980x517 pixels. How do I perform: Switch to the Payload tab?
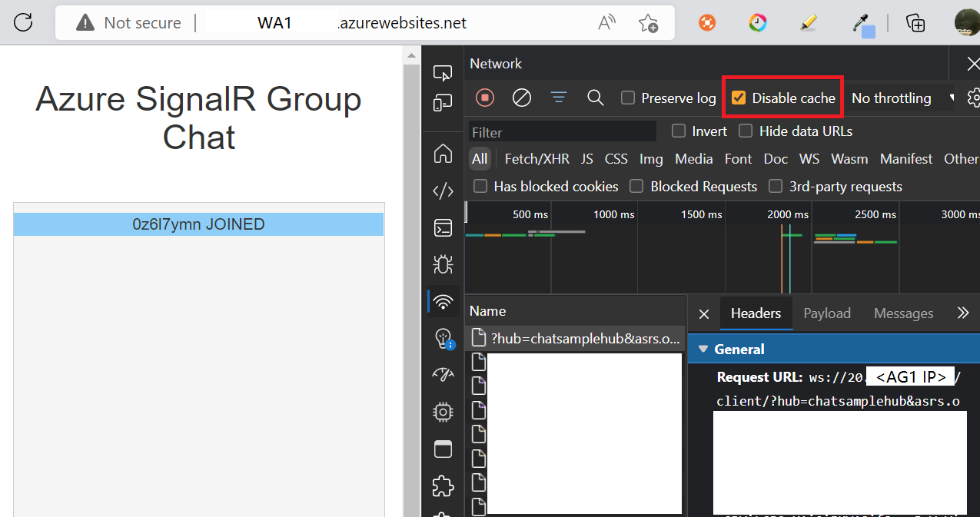pyautogui.click(x=827, y=313)
